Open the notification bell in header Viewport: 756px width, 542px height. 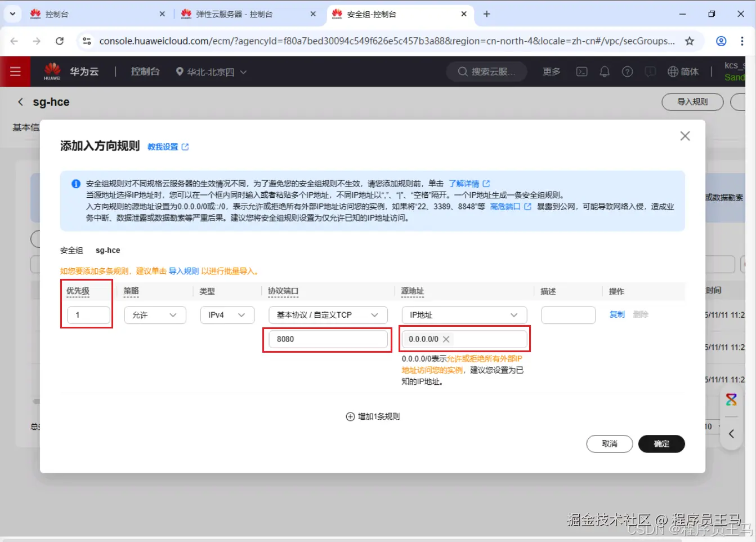click(605, 72)
